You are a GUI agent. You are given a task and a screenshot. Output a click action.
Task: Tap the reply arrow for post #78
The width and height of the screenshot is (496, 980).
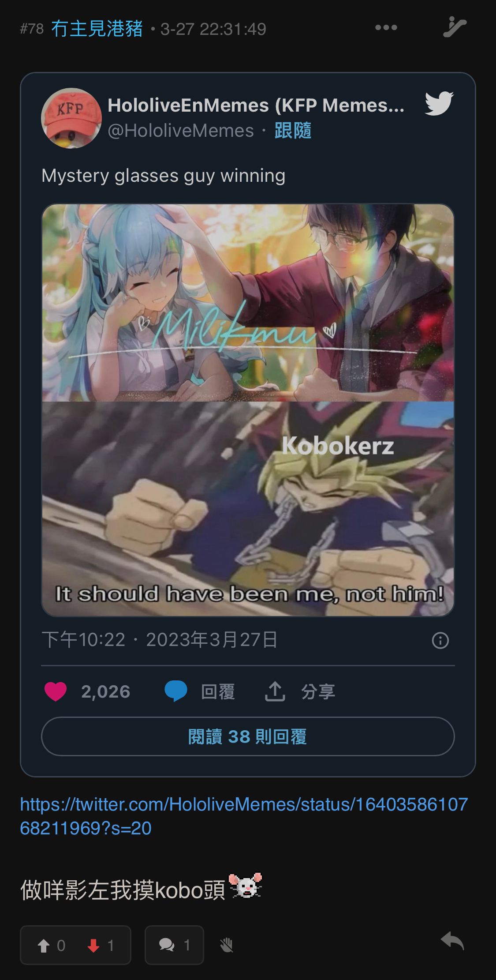[453, 941]
